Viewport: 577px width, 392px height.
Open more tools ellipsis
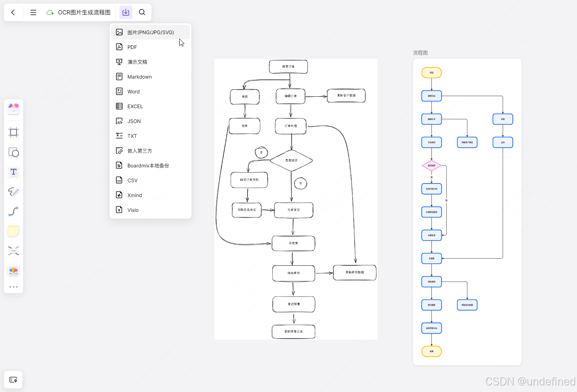(14, 287)
